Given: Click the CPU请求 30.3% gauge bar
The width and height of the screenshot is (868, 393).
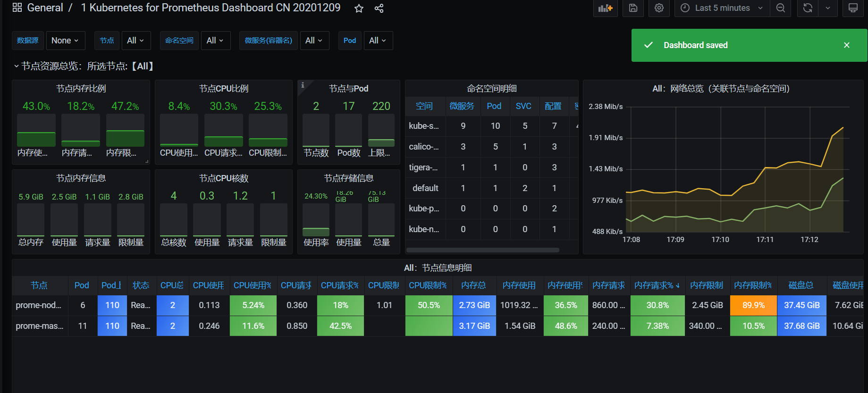Looking at the screenshot, I should point(224,130).
